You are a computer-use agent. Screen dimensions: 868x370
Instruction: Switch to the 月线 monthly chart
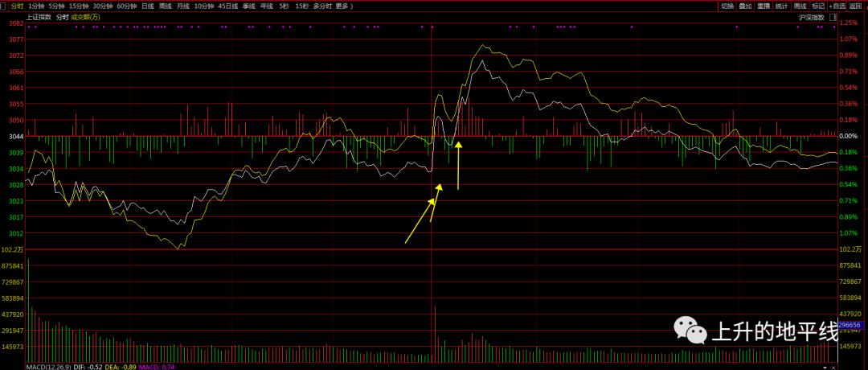(x=182, y=6)
